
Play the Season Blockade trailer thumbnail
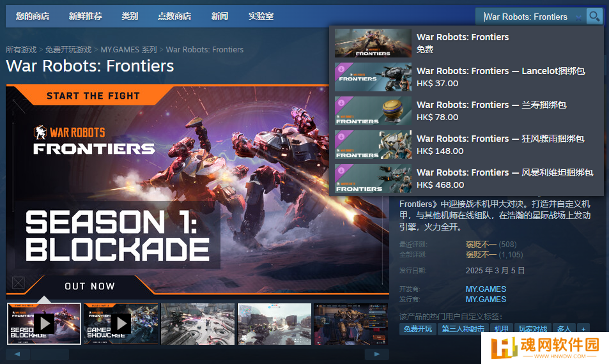tap(44, 324)
